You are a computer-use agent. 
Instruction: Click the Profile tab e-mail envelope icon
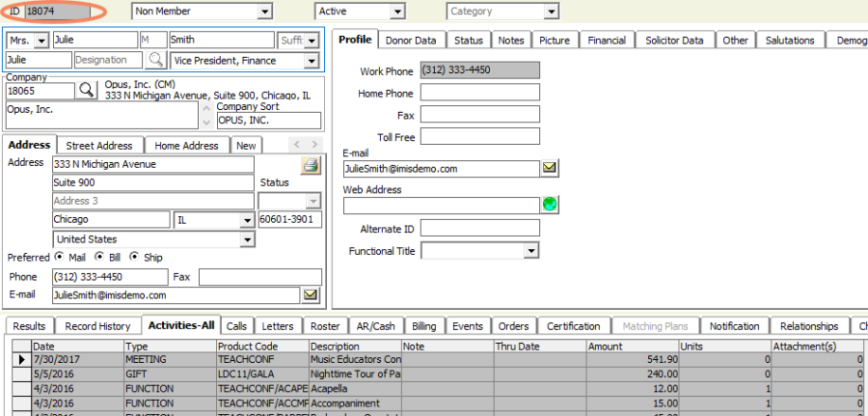pyautogui.click(x=549, y=168)
